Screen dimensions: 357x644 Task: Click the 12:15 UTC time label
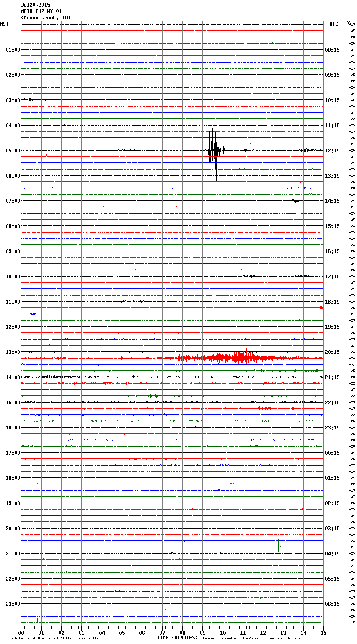pos(332,151)
